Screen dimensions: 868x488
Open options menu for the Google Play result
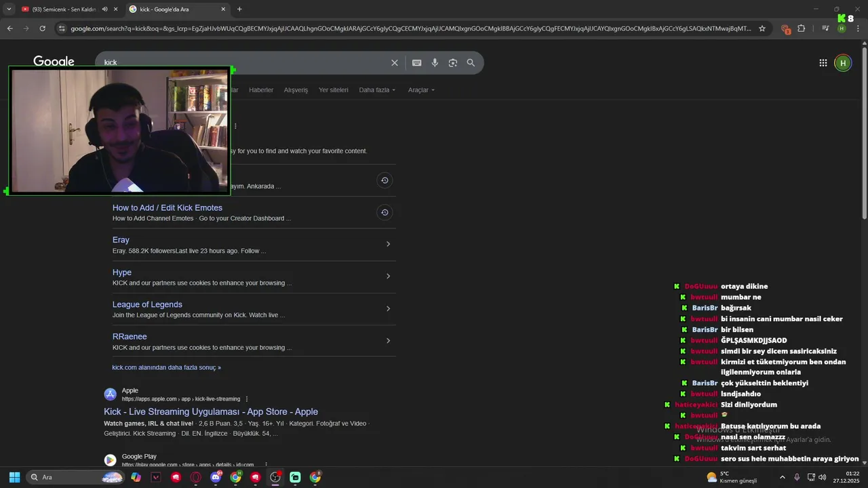point(266,465)
